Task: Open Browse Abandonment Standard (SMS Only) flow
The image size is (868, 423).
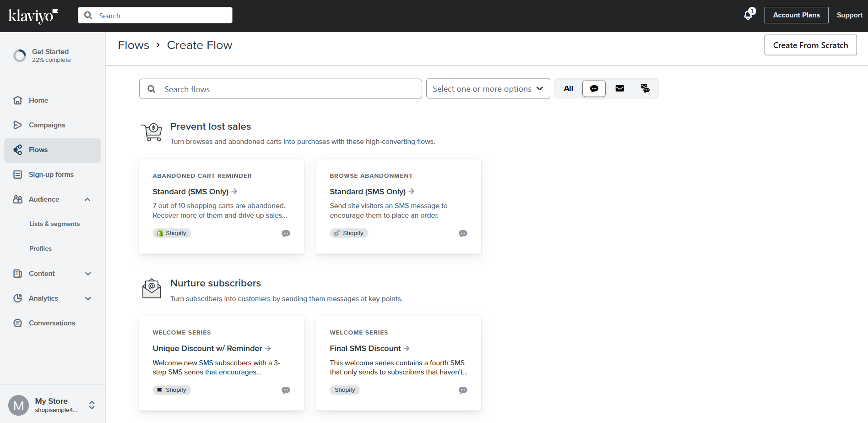Action: pyautogui.click(x=372, y=192)
